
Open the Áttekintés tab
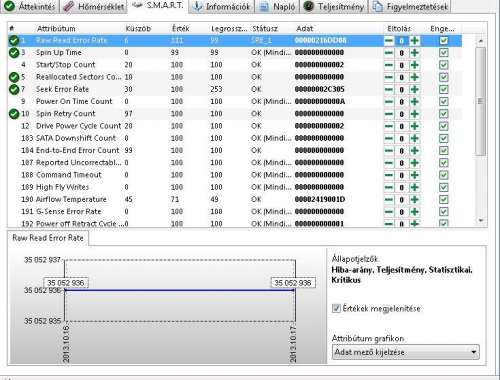[x=29, y=6]
